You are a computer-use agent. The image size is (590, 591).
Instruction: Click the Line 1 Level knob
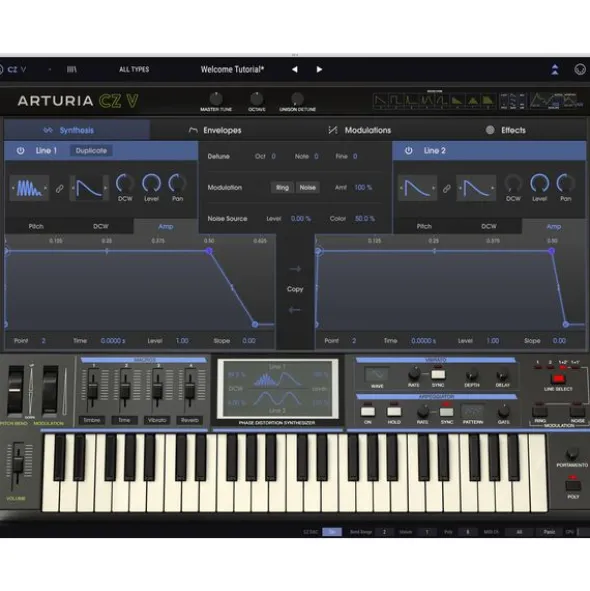[151, 183]
